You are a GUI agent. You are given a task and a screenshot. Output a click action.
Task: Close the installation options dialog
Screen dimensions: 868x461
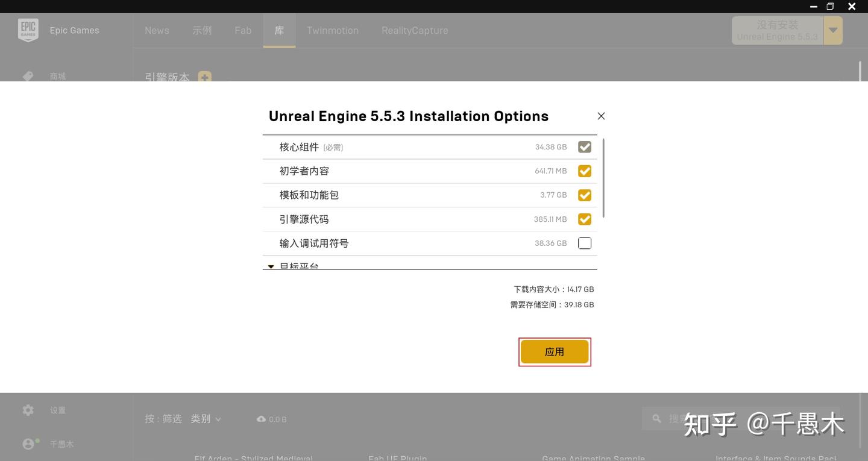coord(600,116)
